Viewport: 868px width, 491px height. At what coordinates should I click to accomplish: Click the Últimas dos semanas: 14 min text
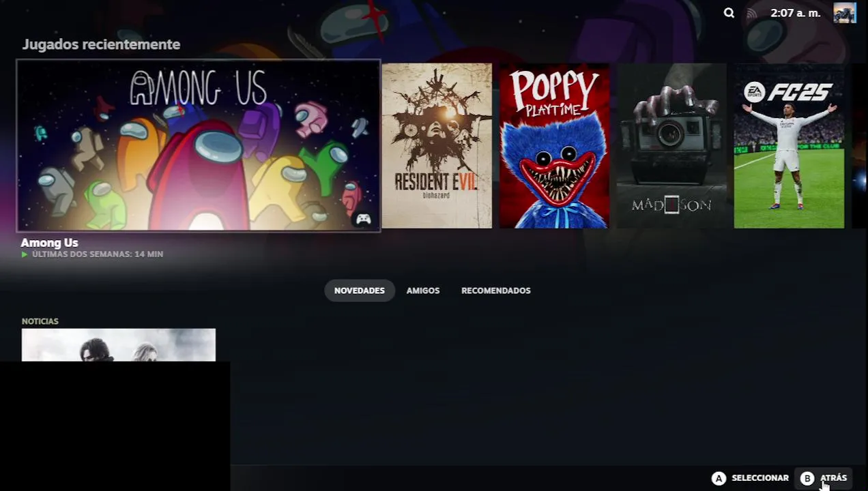98,254
